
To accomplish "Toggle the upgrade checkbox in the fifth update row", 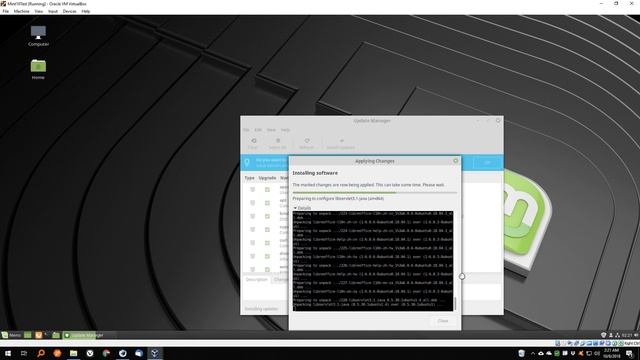I will (x=267, y=243).
